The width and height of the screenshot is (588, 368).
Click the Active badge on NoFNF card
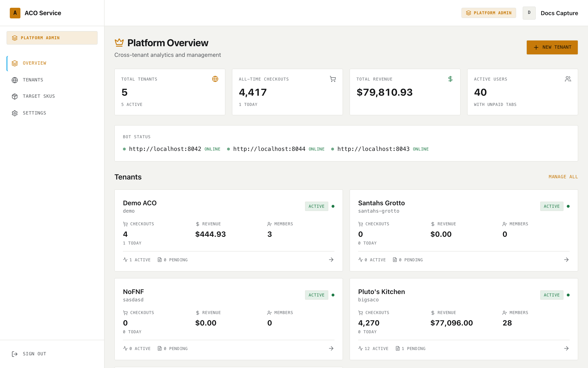point(316,295)
